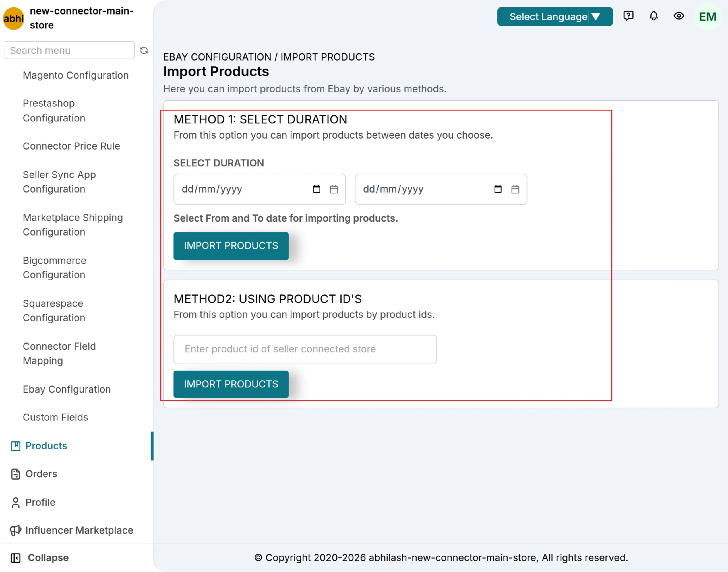Viewport: 728px width, 572px height.
Task: Click the EBAY CONFIGURATION breadcrumb
Action: click(x=217, y=57)
